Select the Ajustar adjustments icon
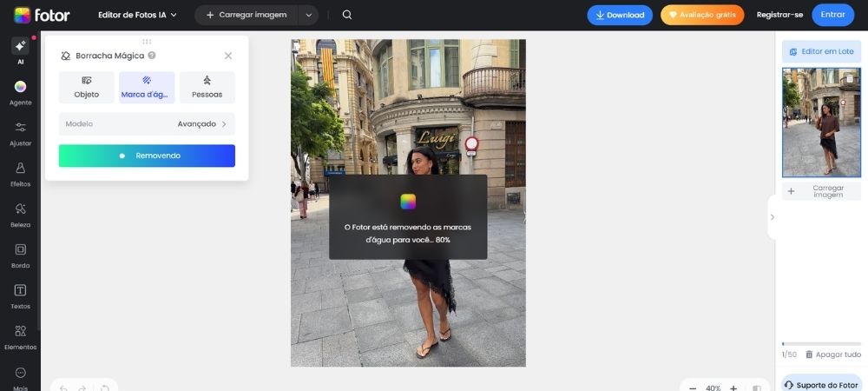868x391 pixels. [21, 133]
